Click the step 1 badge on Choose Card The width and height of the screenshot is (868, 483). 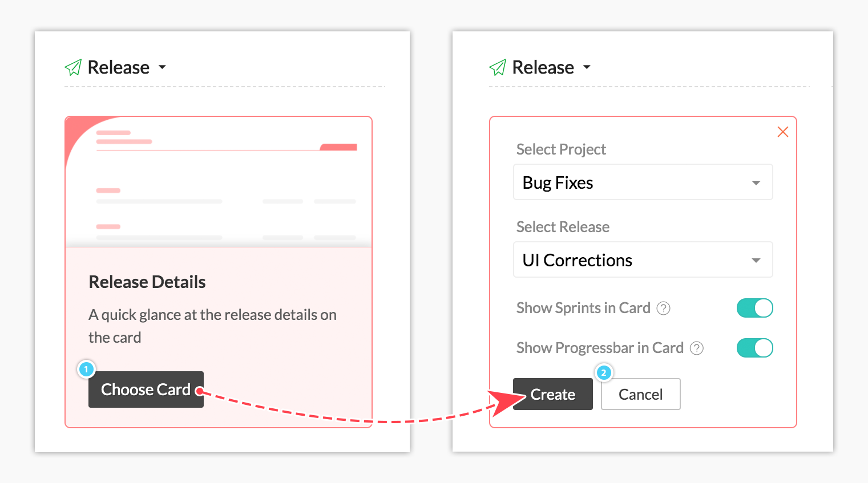pos(86,370)
